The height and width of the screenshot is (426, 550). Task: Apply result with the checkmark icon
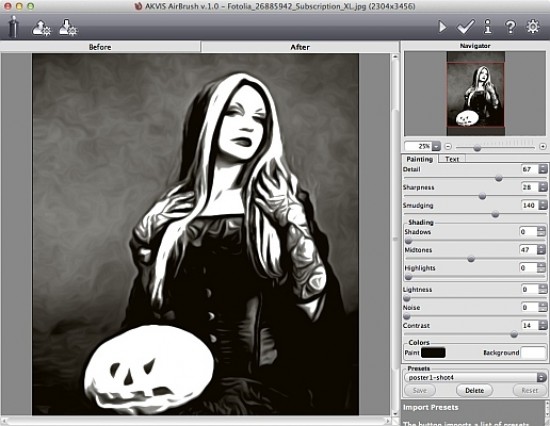coord(465,27)
